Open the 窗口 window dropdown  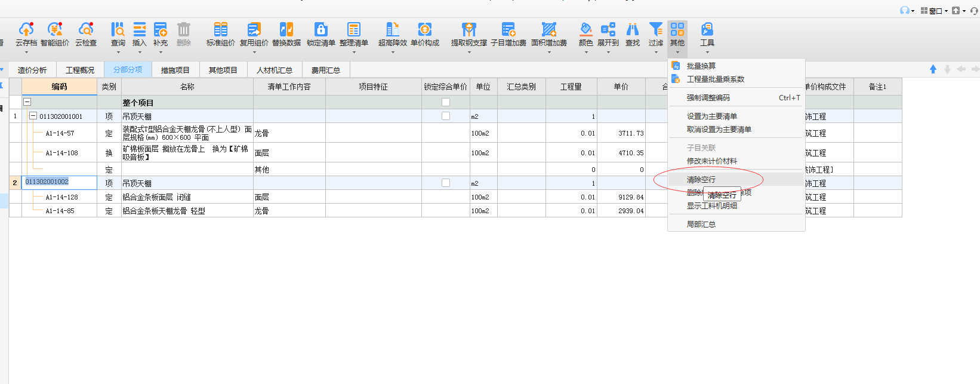[x=934, y=11]
